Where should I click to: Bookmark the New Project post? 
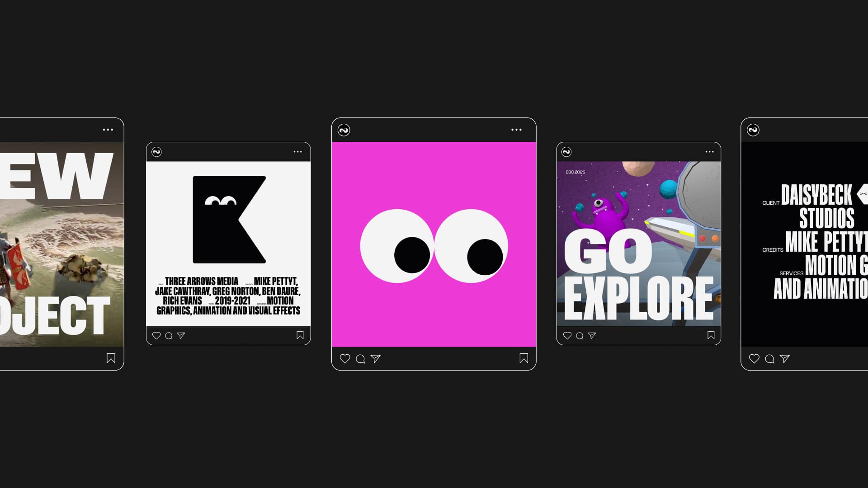pyautogui.click(x=111, y=358)
